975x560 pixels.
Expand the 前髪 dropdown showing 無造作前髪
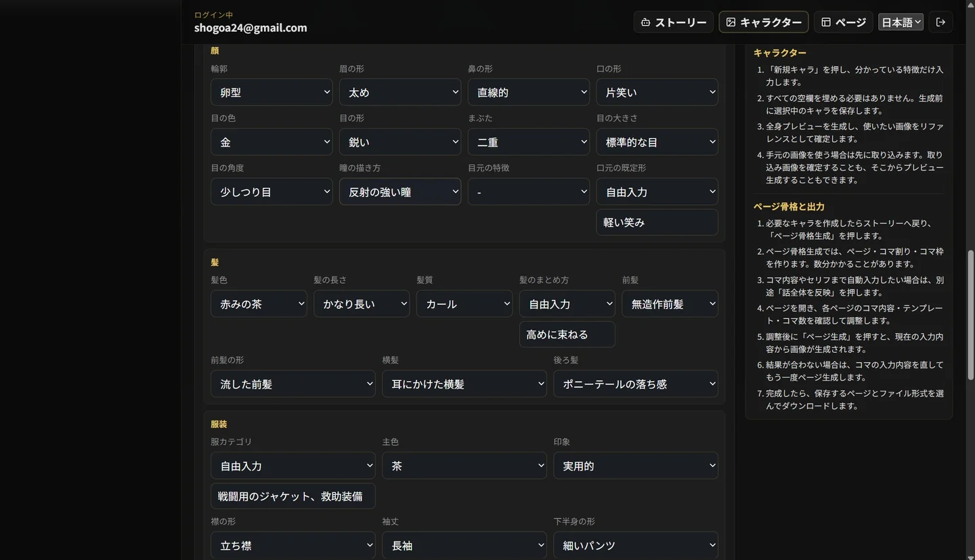pos(670,304)
